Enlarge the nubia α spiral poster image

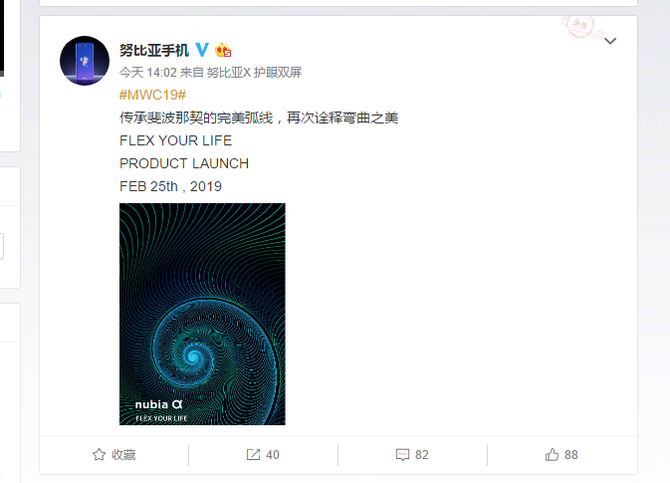point(202,314)
